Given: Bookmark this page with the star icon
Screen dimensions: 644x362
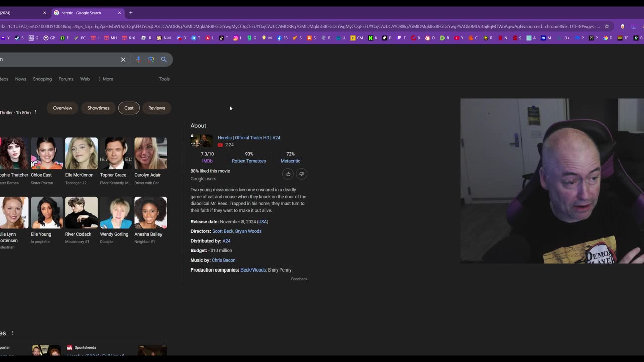Looking at the screenshot, I should [x=607, y=26].
